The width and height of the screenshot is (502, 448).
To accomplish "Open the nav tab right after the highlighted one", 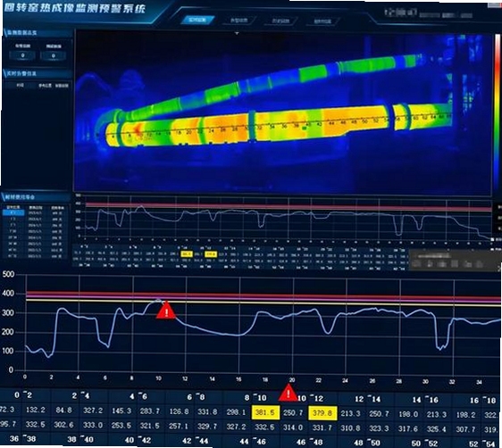I will coord(239,21).
